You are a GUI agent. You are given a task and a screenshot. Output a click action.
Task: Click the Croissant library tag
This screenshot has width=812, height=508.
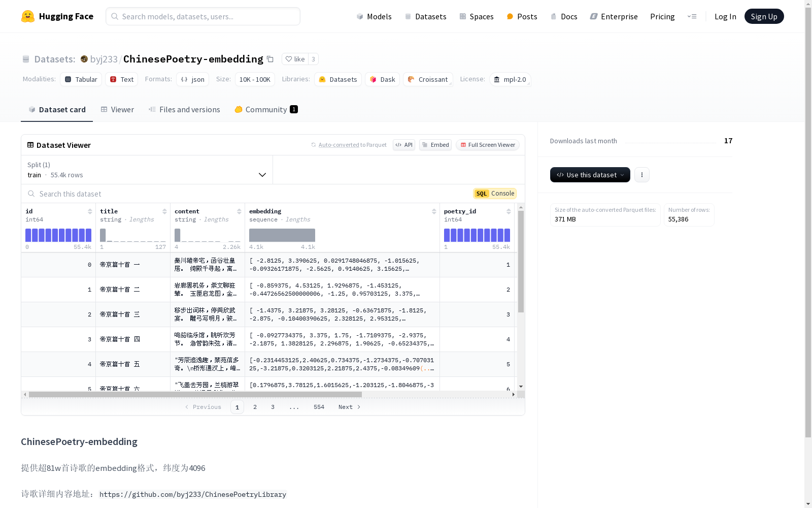[x=428, y=79]
